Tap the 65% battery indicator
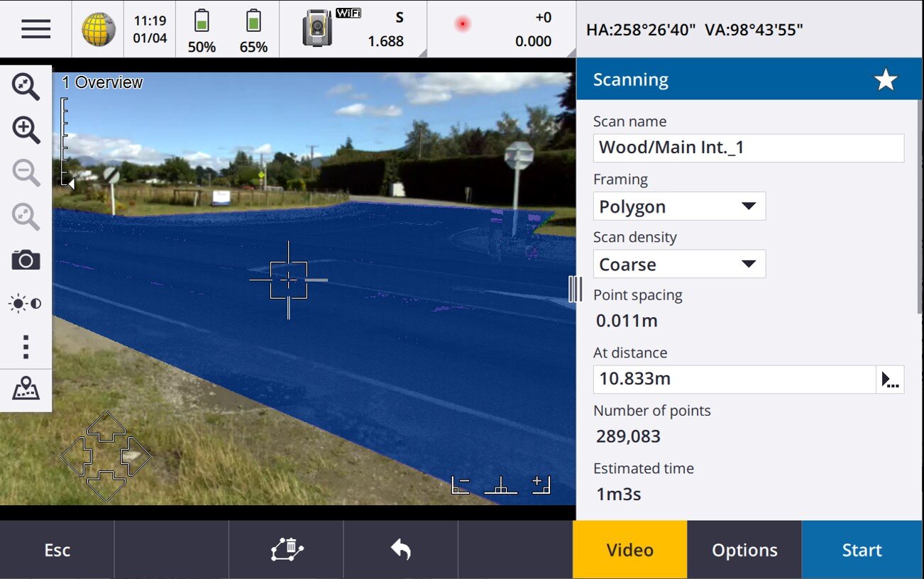924x579 pixels. coord(253,31)
